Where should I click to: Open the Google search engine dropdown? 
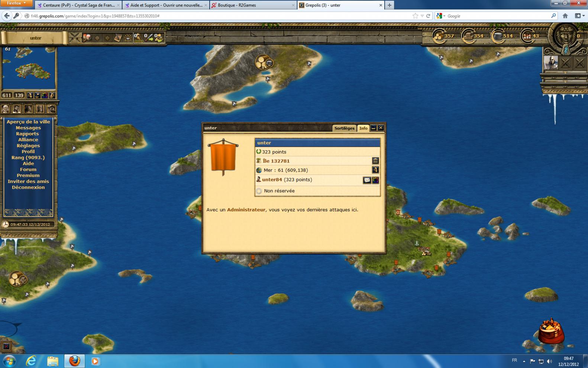point(441,16)
